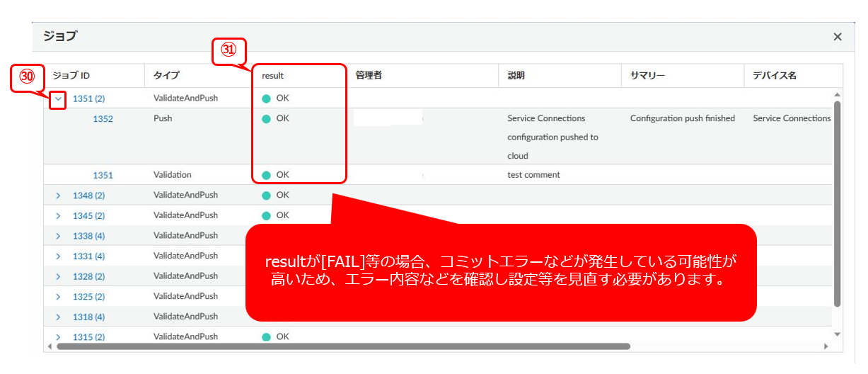Open child job 1351 Validation link

(x=103, y=175)
